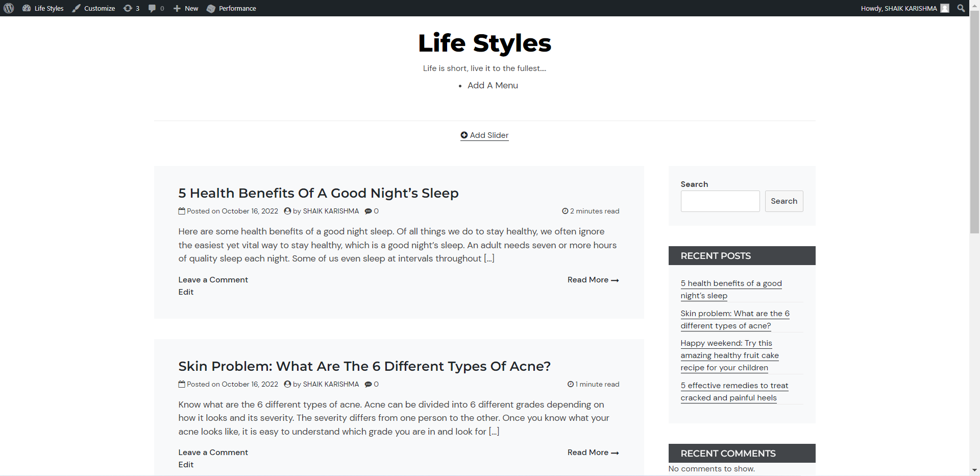The height and width of the screenshot is (476, 980).
Task: Click the calendar icon of acne post
Action: pos(182,384)
